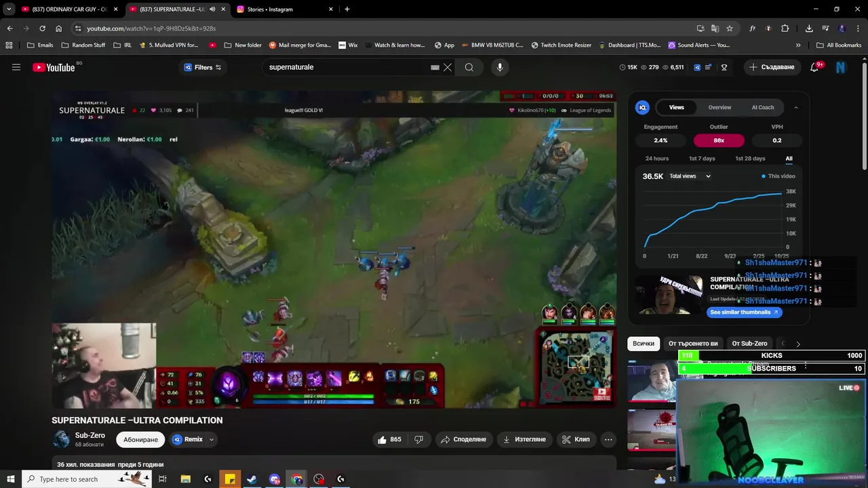Open the Remix dropdown arrow
This screenshot has height=488, width=868.
pos(212,439)
